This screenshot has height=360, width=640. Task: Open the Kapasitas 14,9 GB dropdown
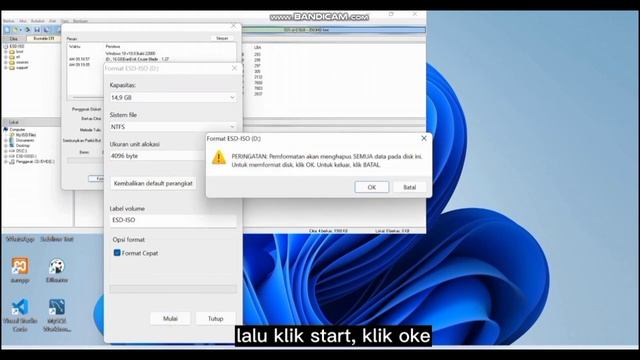(x=173, y=98)
